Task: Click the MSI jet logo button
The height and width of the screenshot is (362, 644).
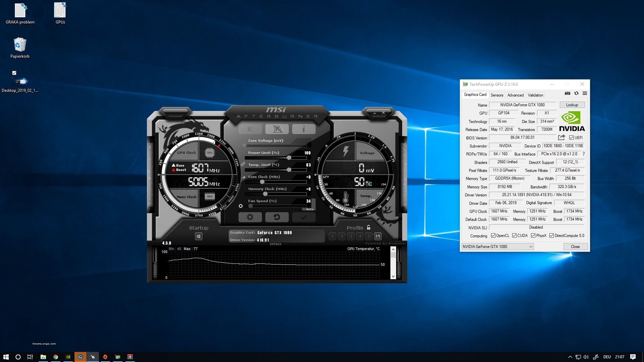Action: point(277,129)
